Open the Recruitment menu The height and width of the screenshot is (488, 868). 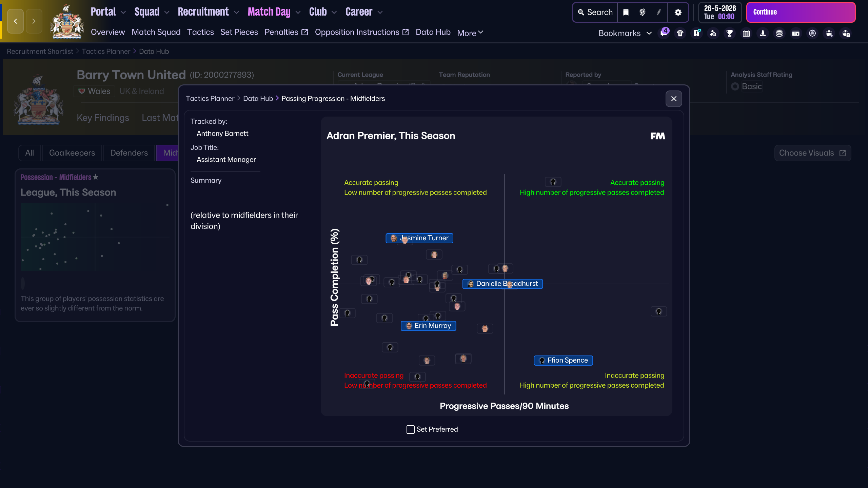[x=208, y=12]
